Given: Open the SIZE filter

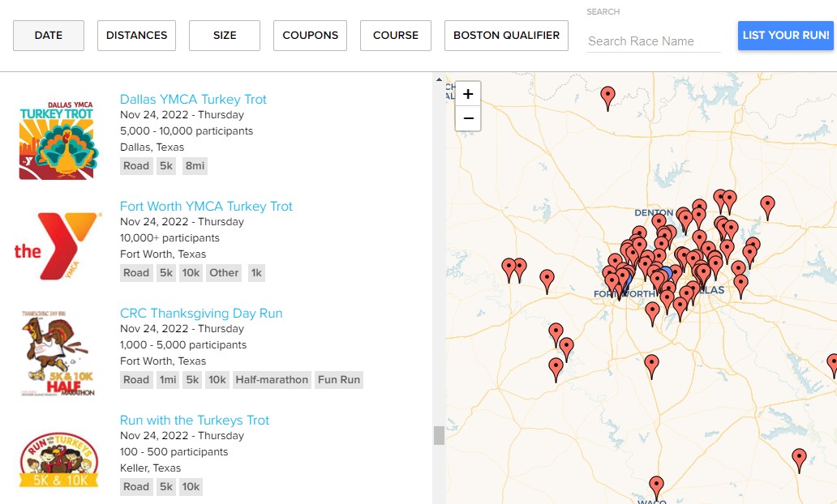Looking at the screenshot, I should pos(225,35).
